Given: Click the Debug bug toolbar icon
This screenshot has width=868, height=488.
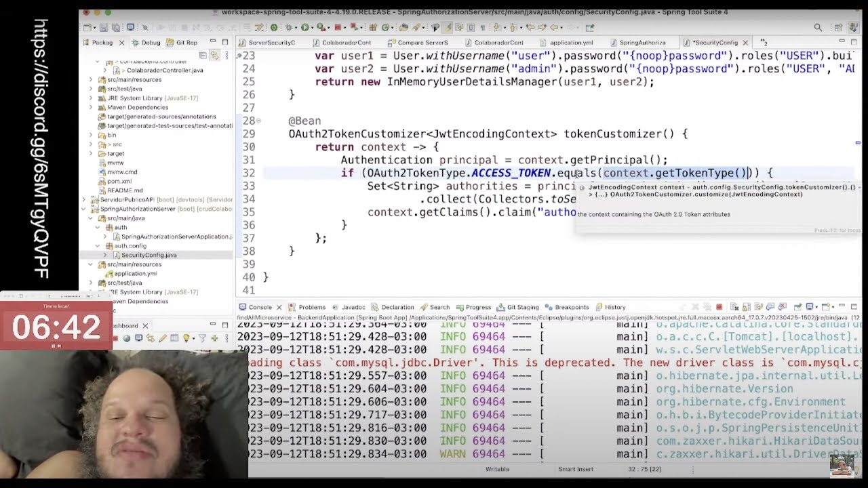Looking at the screenshot, I should tap(289, 27).
